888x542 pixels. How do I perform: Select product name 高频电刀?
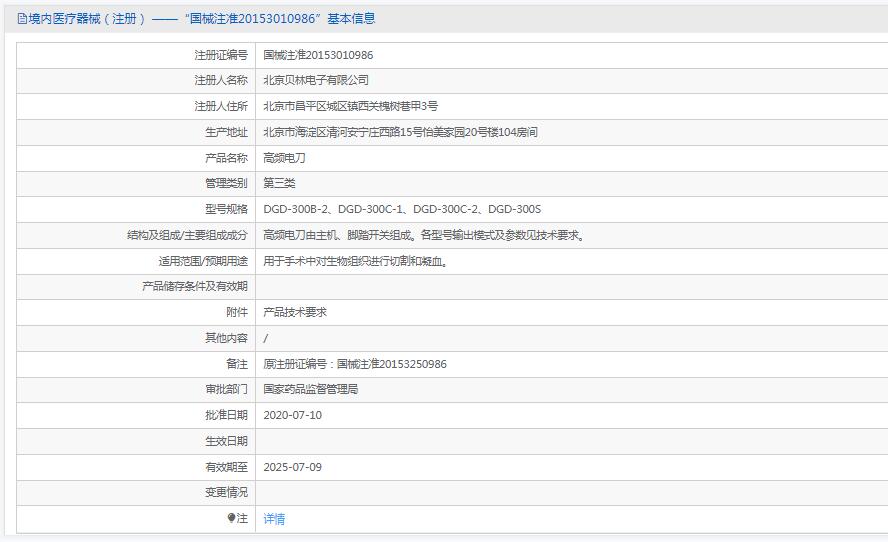coord(284,158)
